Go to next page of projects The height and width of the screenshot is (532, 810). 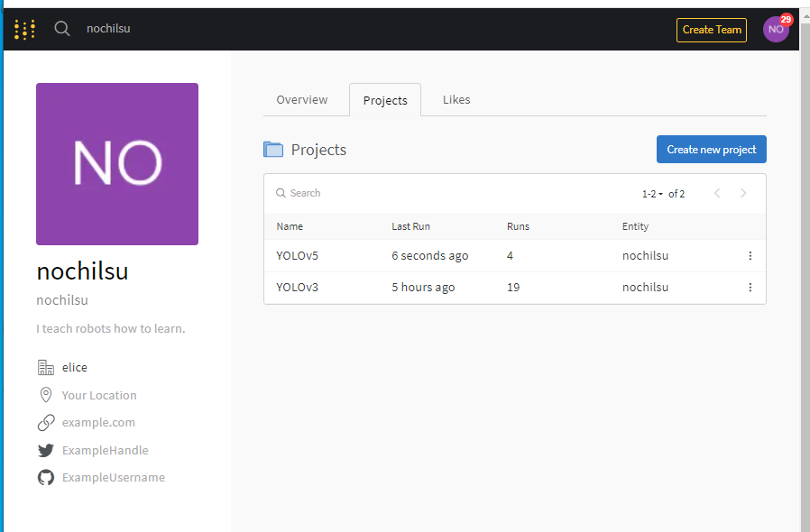pos(743,193)
